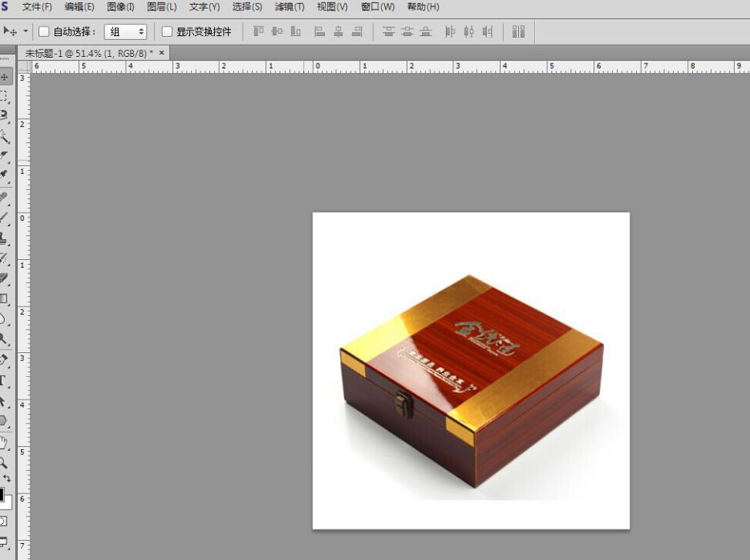The height and width of the screenshot is (560, 750).
Task: Choose the Zoom magnifier tool
Action: (4, 463)
